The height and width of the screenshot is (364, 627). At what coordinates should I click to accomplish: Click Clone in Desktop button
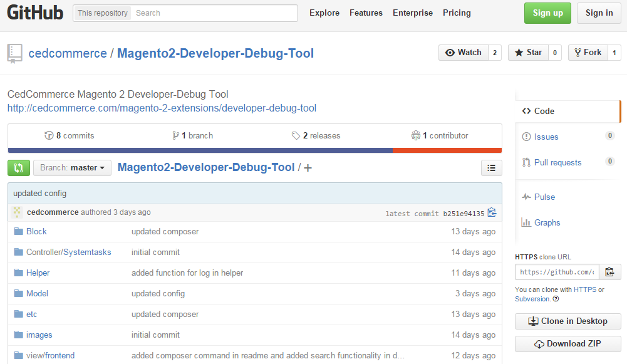pyautogui.click(x=568, y=321)
